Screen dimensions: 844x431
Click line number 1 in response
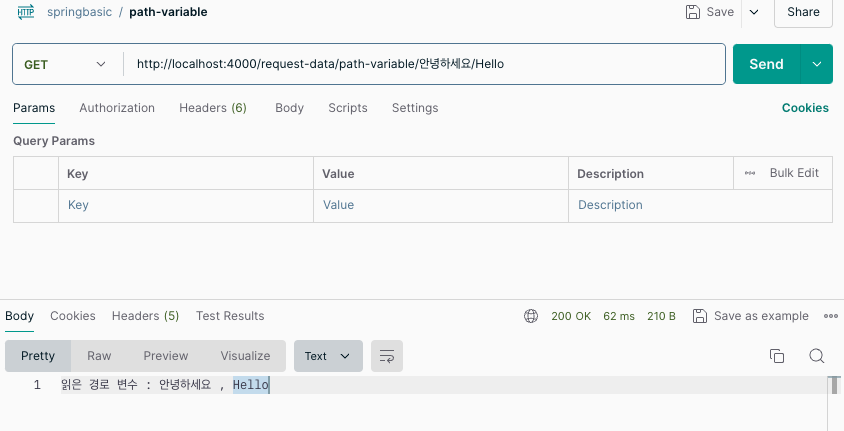(x=37, y=385)
